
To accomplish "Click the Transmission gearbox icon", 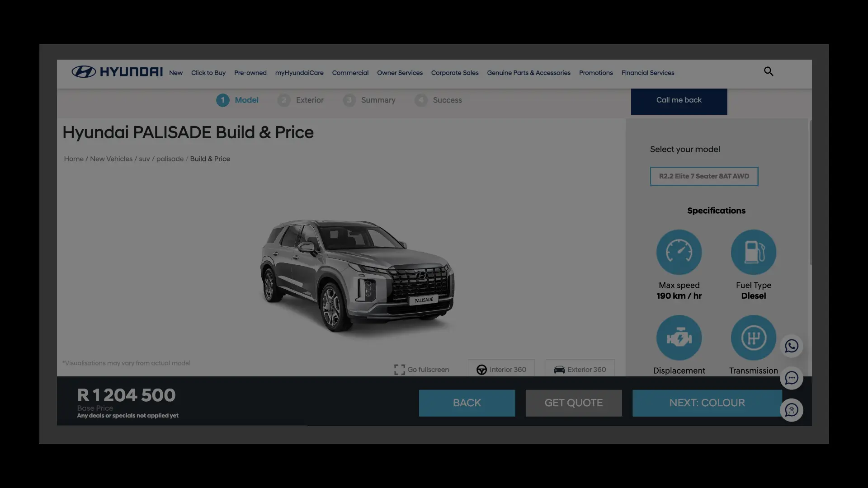I will 754,338.
